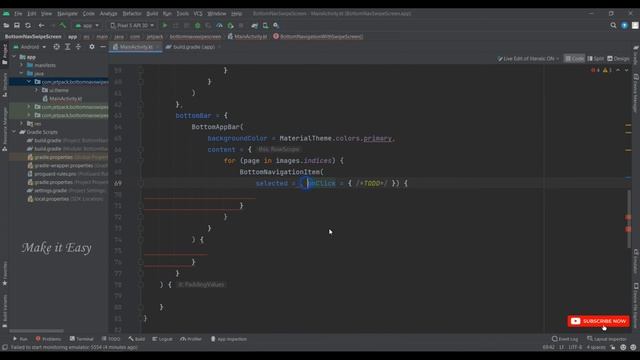
Task: Expand the manifests folder
Action: [22, 65]
